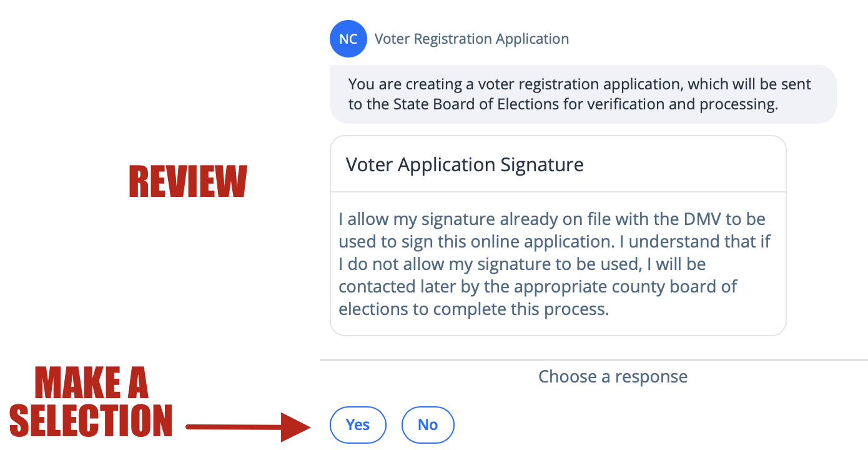The width and height of the screenshot is (868, 450).
Task: Click the signature consent paragraph text
Action: tap(555, 264)
